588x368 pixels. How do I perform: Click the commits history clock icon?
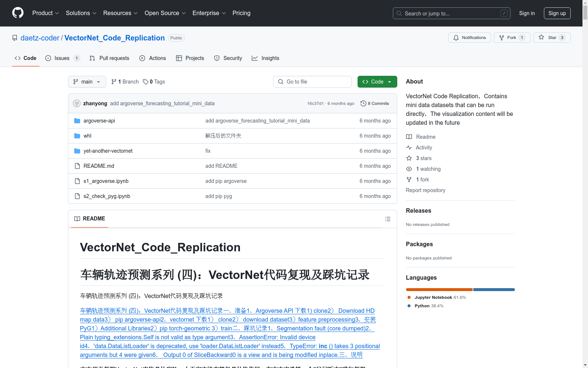click(363, 103)
